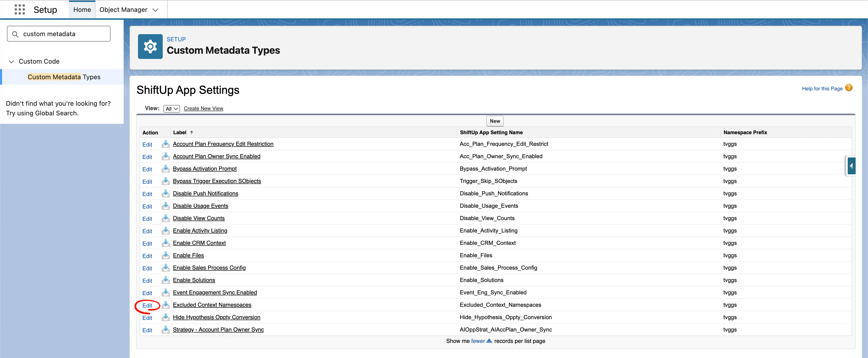
Task: Click the download icon beside Excluded Context Namespaces
Action: (x=165, y=305)
